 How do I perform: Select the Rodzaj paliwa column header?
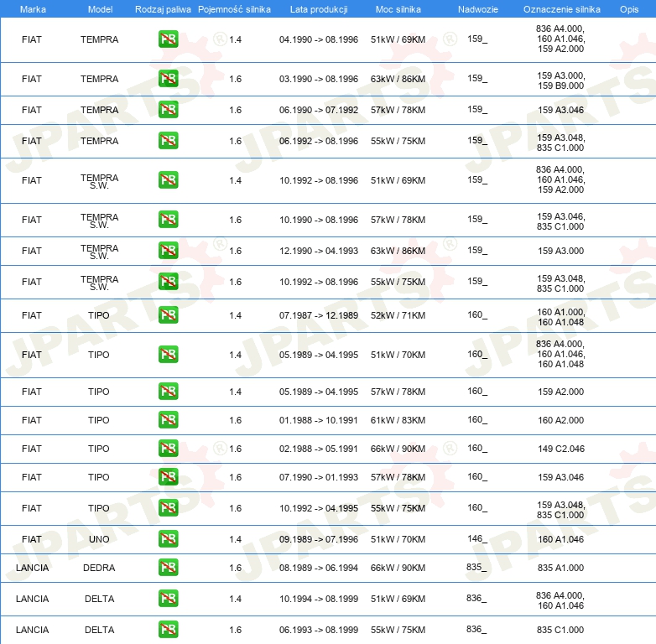click(x=163, y=9)
